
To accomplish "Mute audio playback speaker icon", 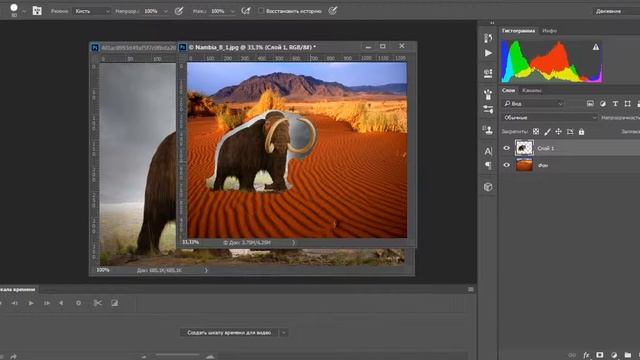I will pos(61,303).
